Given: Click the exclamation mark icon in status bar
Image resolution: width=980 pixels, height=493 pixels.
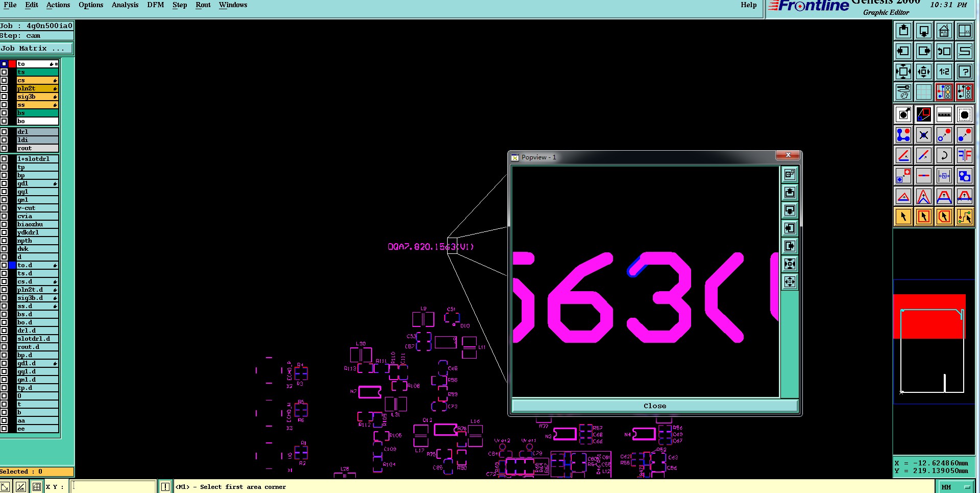Looking at the screenshot, I should click(165, 487).
